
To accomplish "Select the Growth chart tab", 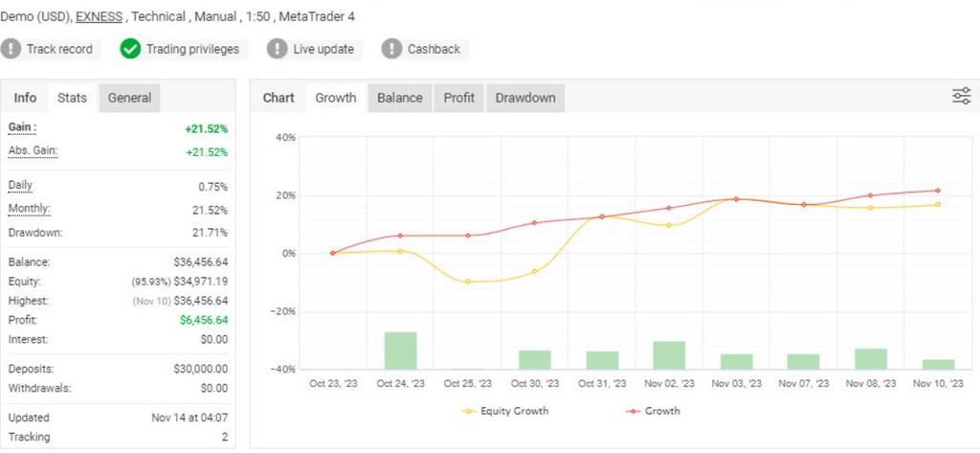I will click(x=335, y=98).
